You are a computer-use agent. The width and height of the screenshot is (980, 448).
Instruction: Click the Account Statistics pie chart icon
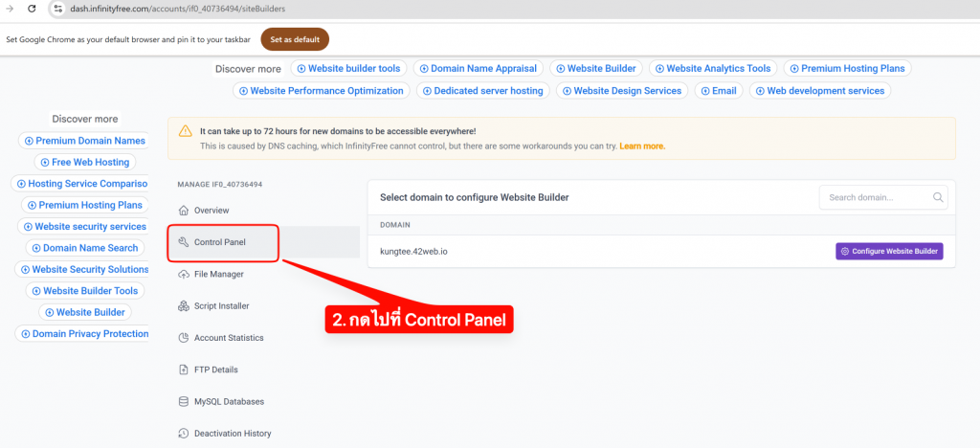pyautogui.click(x=184, y=338)
